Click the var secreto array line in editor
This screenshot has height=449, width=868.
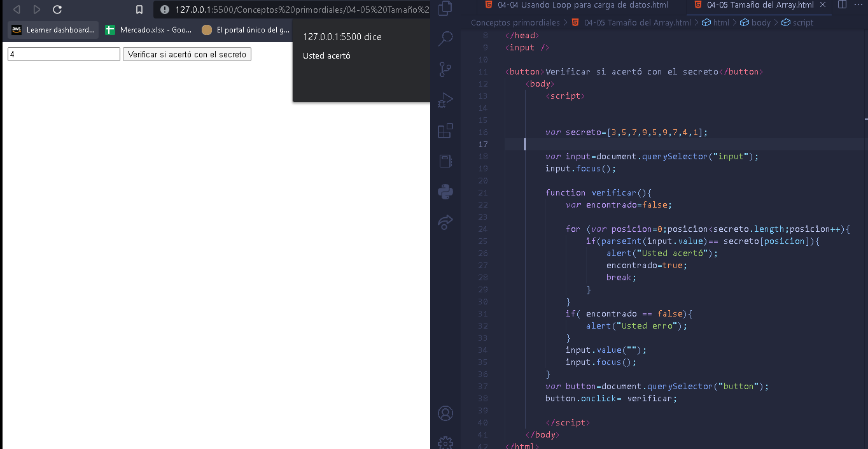[627, 132]
